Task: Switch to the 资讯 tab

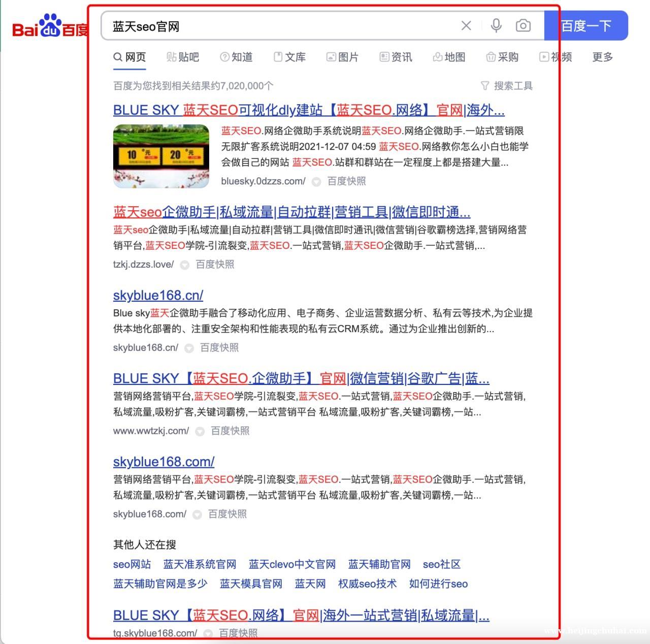Action: coord(396,57)
